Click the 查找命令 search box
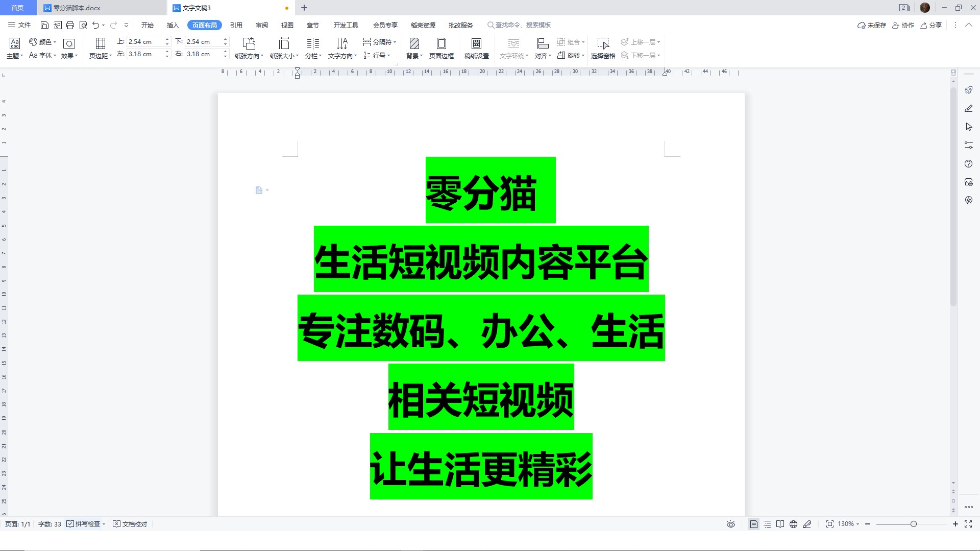Image resolution: width=980 pixels, height=551 pixels. [x=521, y=25]
